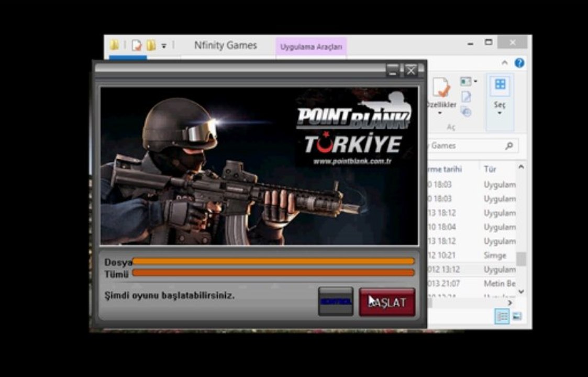Click the 10:21 date cell
588x377 pixels.
[x=442, y=256]
